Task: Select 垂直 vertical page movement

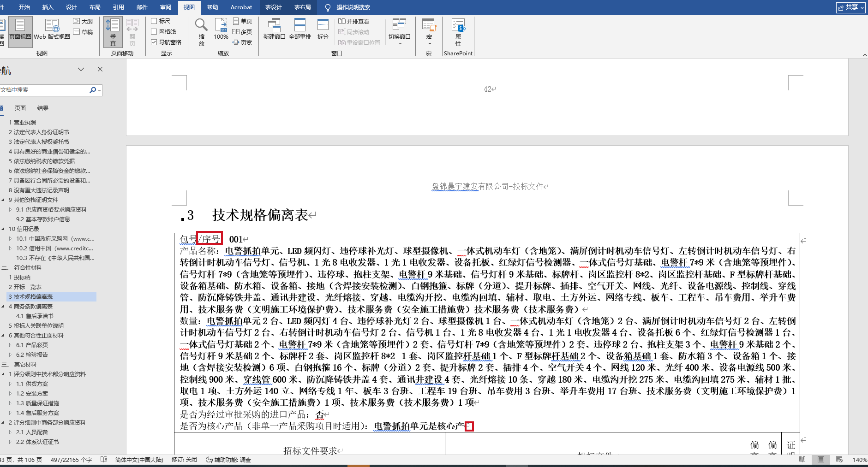Action: click(x=113, y=31)
